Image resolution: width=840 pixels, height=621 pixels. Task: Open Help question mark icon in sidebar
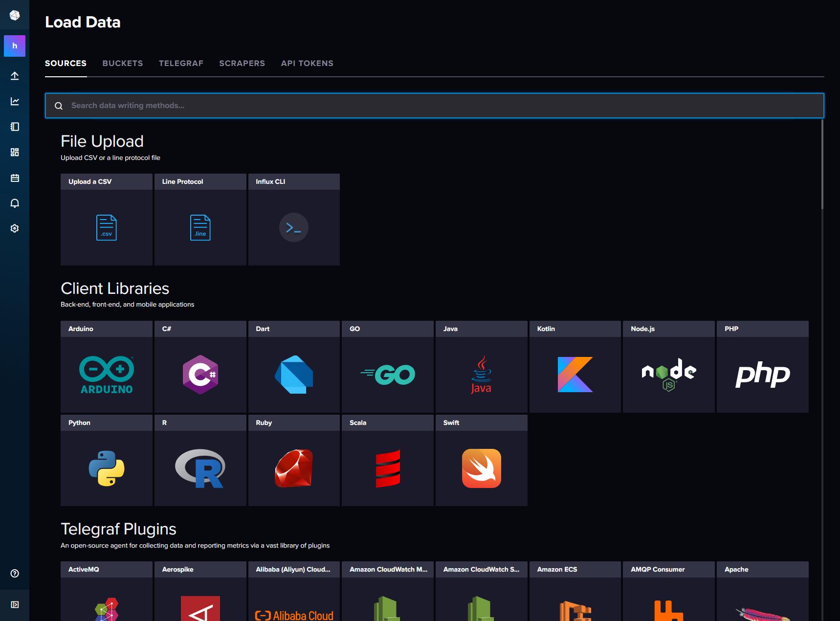point(15,574)
